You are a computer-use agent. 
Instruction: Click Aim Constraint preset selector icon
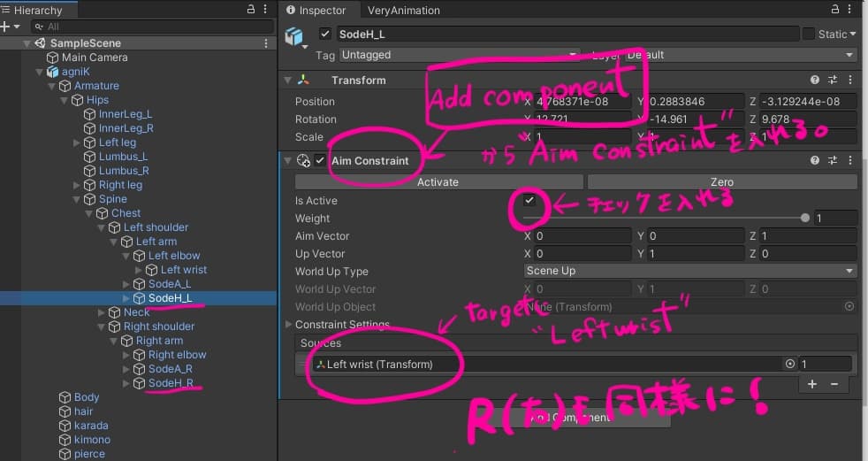coord(833,161)
